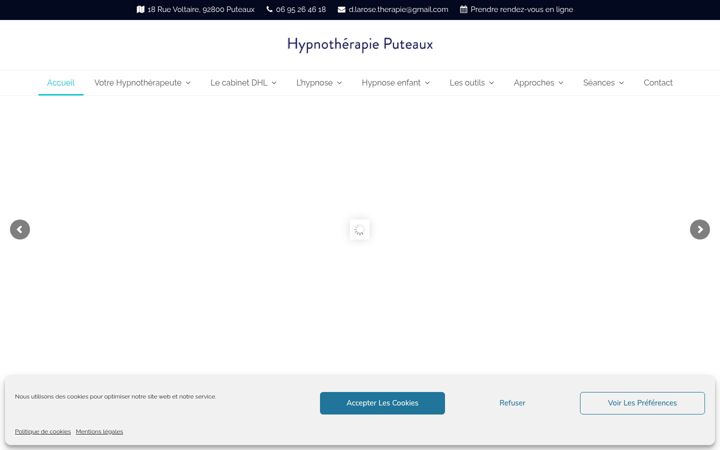
Task: Expand the Hypnose enfant chevron
Action: point(427,83)
